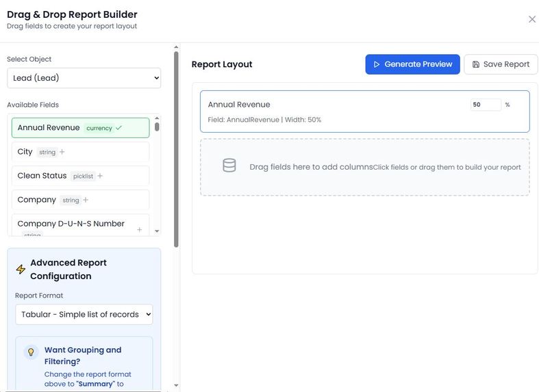
Task: Click the plus icon next to Clean Status
Action: pos(100,176)
